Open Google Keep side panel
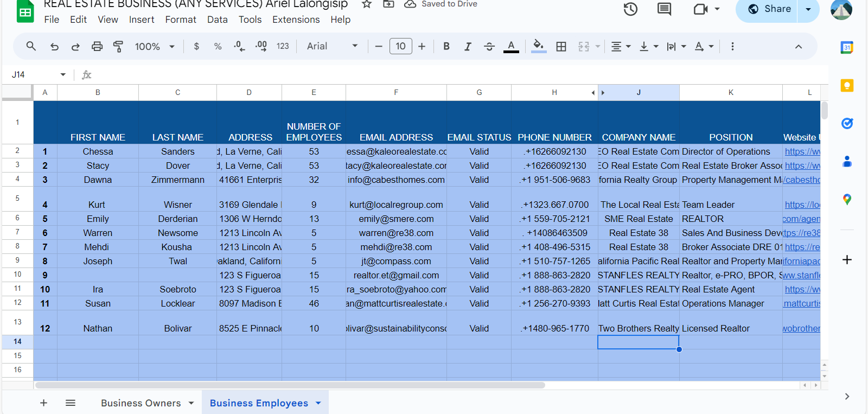This screenshot has height=414, width=868. pos(847,86)
